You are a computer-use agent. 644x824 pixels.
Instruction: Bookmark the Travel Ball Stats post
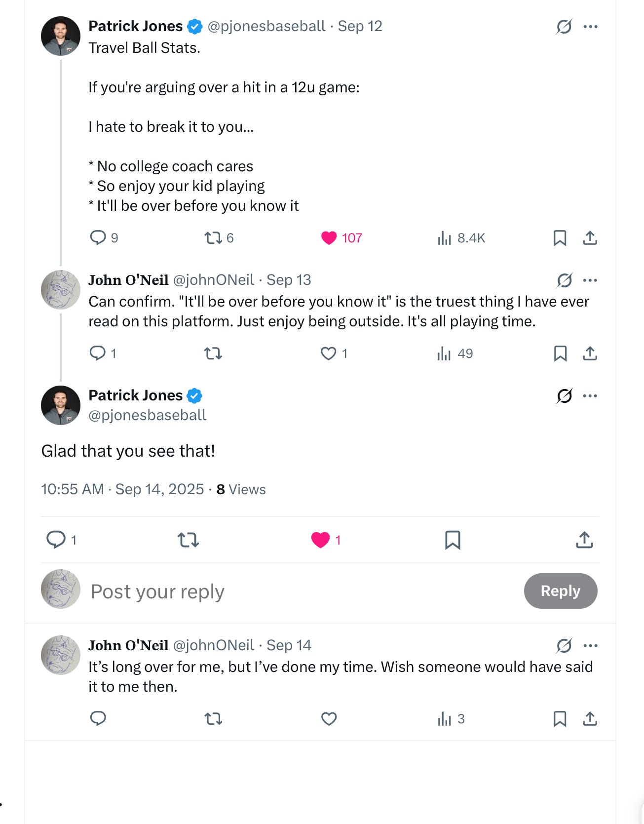pos(560,238)
